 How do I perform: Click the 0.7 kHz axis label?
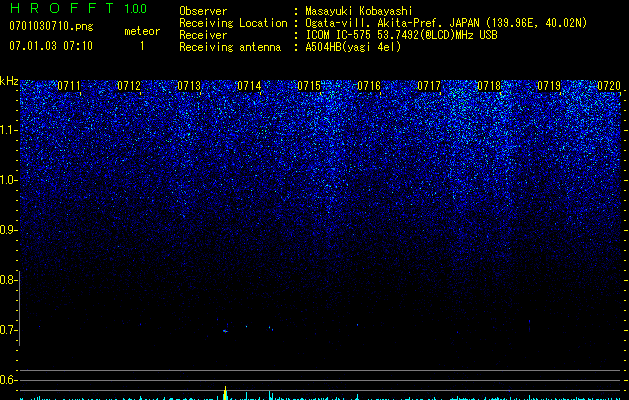tap(8, 330)
